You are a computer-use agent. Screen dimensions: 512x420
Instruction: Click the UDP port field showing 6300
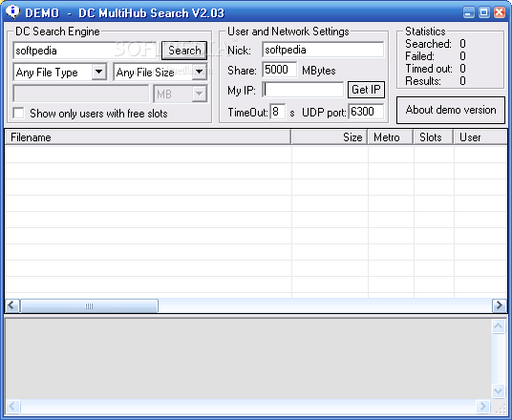(x=366, y=112)
